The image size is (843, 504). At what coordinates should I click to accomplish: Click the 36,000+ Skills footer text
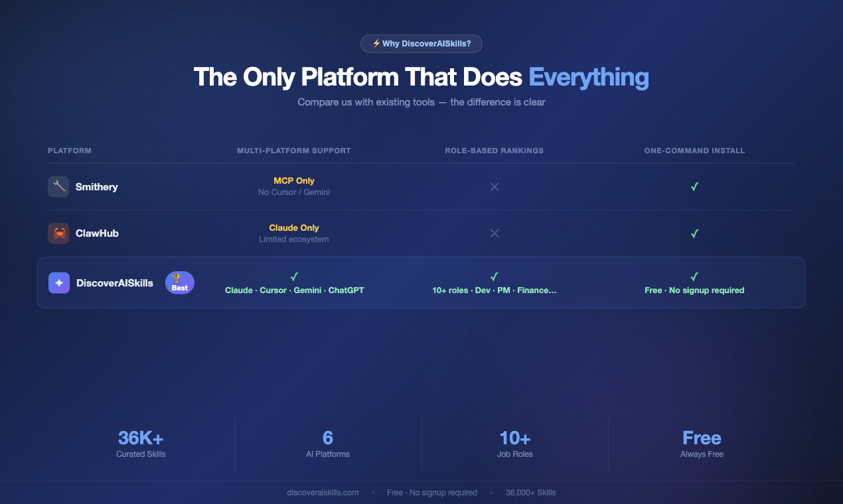(531, 493)
